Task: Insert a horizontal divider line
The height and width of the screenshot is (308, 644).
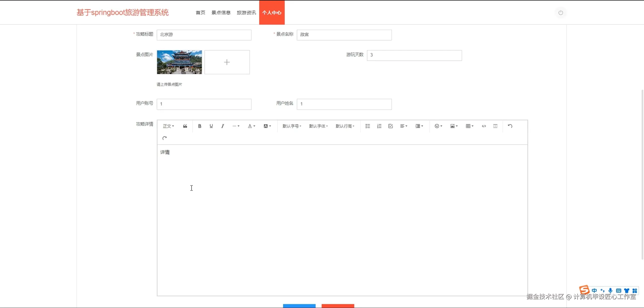Action: [x=495, y=126]
